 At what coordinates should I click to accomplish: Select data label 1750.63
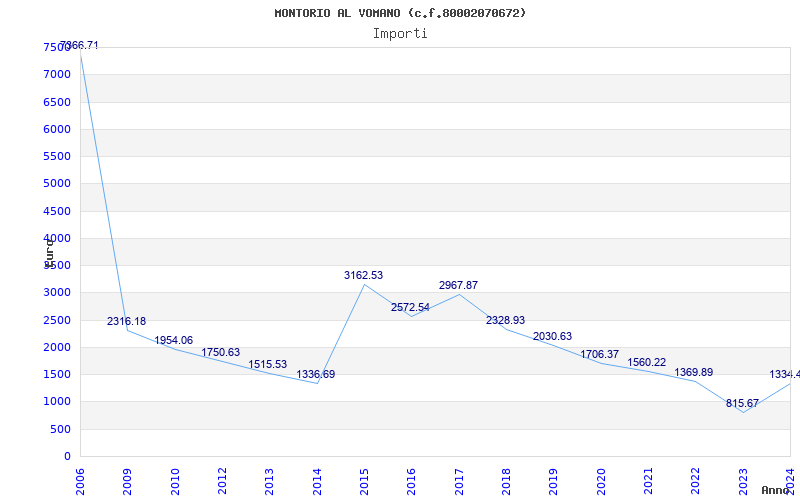[220, 353]
